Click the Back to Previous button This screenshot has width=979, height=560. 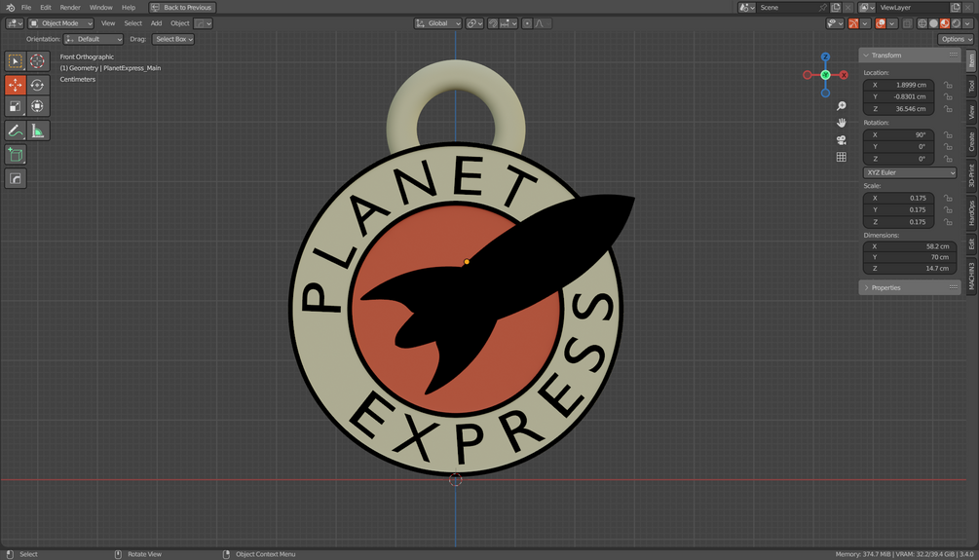tap(182, 8)
